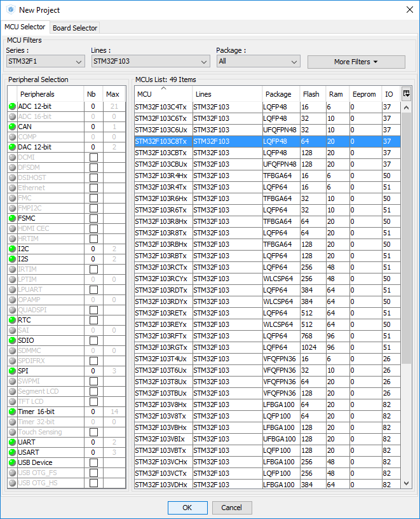Select the STM32F103RCTx row
Image resolution: width=420 pixels, height=519 pixels.
point(268,267)
